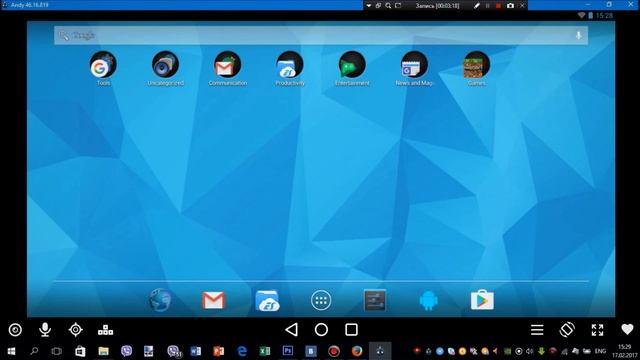Launch the blue Android robot app
This screenshot has width=640, height=360.
pyautogui.click(x=428, y=301)
